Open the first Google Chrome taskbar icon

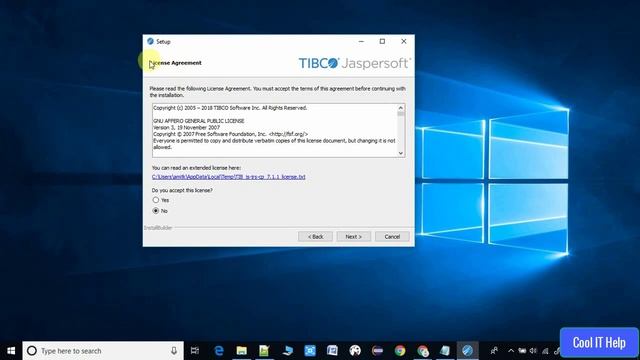pos(400,351)
